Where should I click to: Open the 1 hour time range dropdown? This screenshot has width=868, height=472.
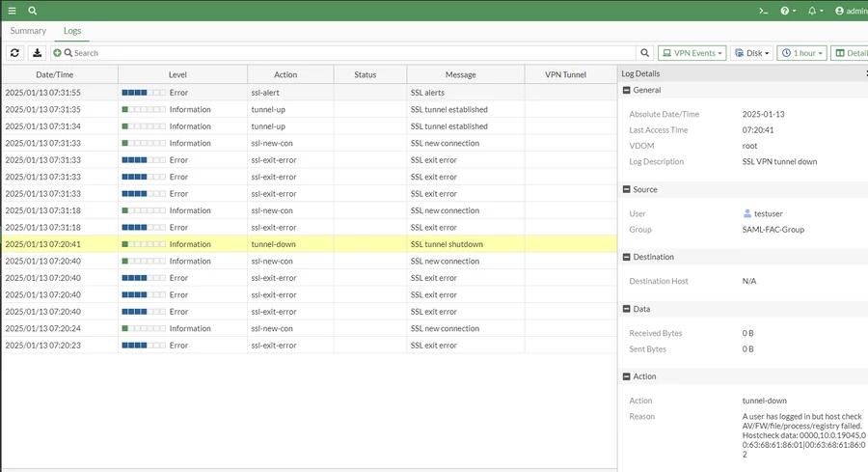click(801, 53)
